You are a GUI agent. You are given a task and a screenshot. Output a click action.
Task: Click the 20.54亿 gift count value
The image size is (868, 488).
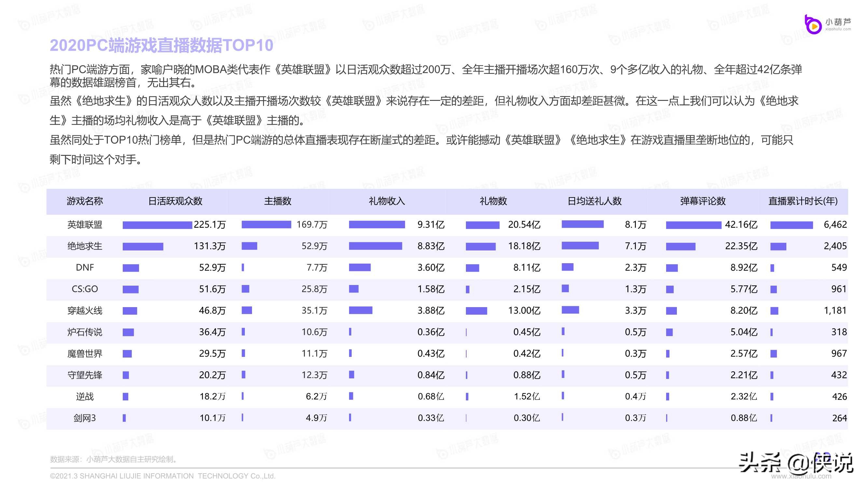[x=524, y=224]
